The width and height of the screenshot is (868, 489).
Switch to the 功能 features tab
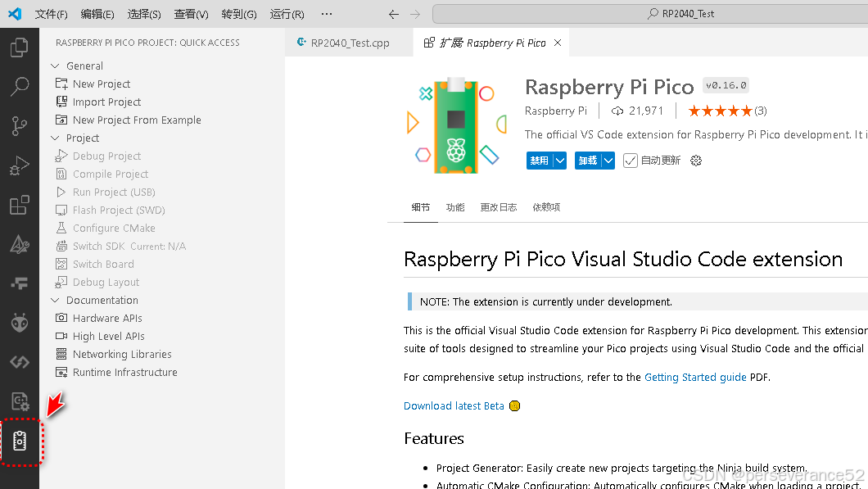click(455, 207)
